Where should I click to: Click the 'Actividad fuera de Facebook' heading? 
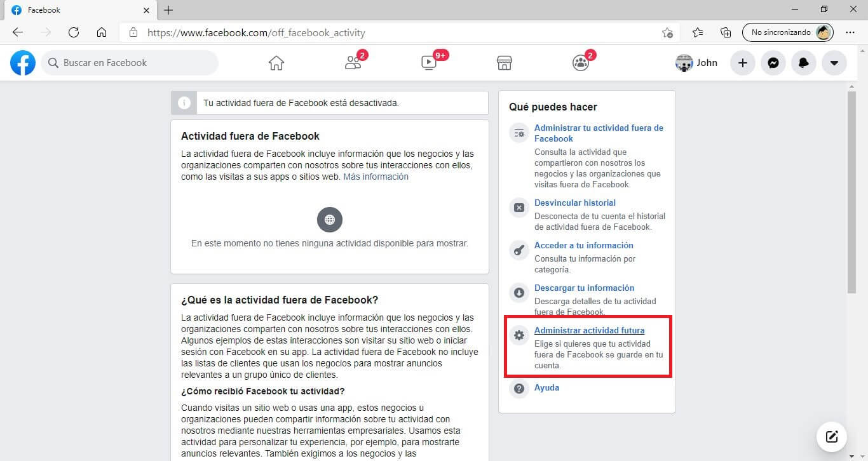pyautogui.click(x=250, y=136)
